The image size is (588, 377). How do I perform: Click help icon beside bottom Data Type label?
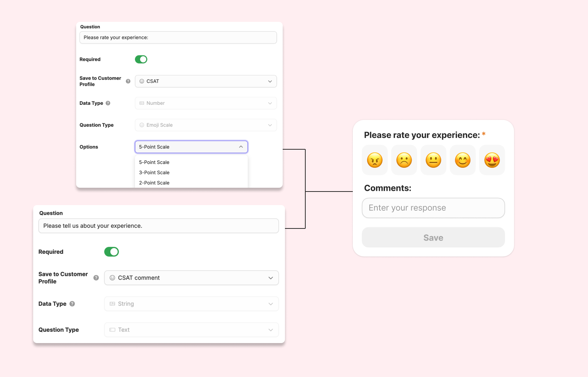(72, 304)
